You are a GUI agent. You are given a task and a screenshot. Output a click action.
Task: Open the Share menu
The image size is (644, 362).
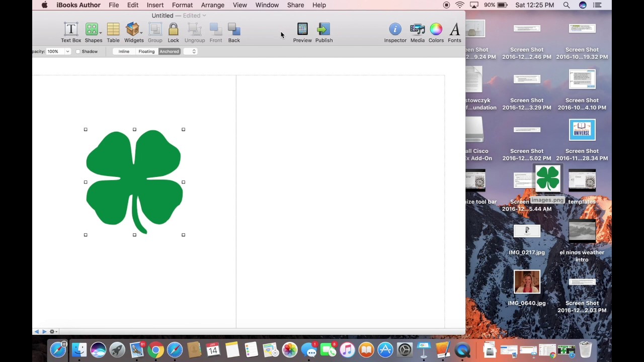295,5
